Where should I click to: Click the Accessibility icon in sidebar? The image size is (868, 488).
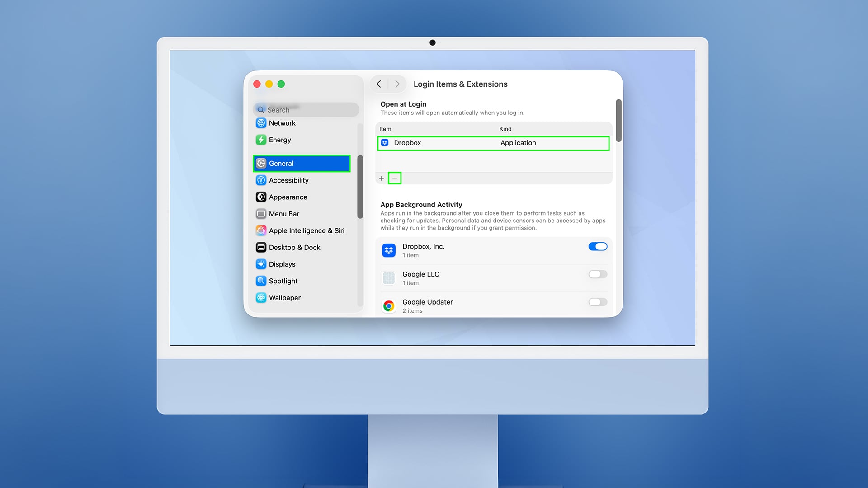click(261, 180)
